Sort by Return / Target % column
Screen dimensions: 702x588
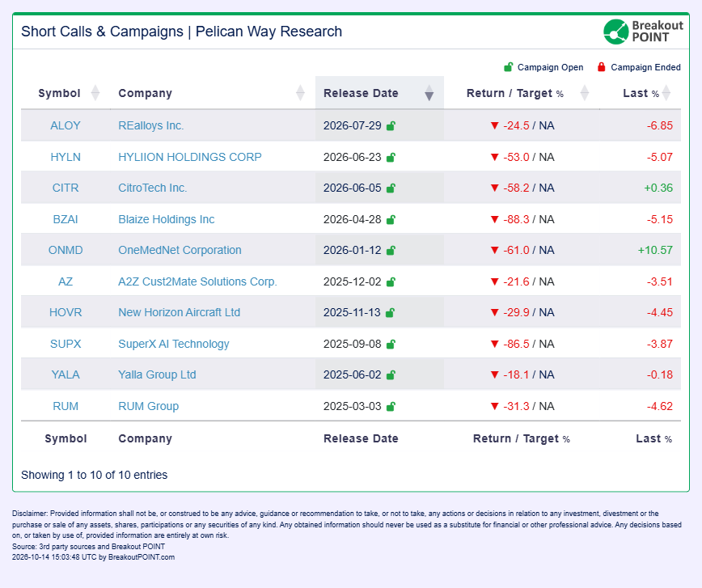(x=584, y=93)
